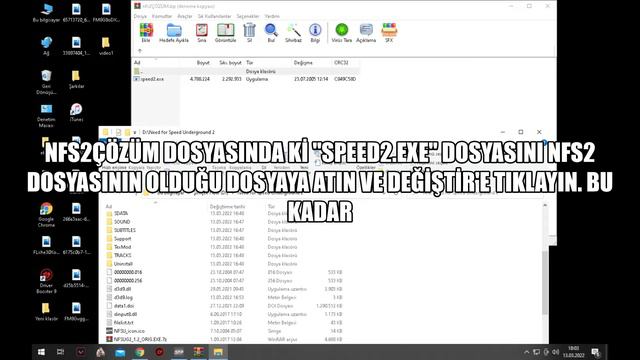Screen dimensions: 640x360
Task: Select the SOUND folder in Explorer
Action: [x=122, y=222]
